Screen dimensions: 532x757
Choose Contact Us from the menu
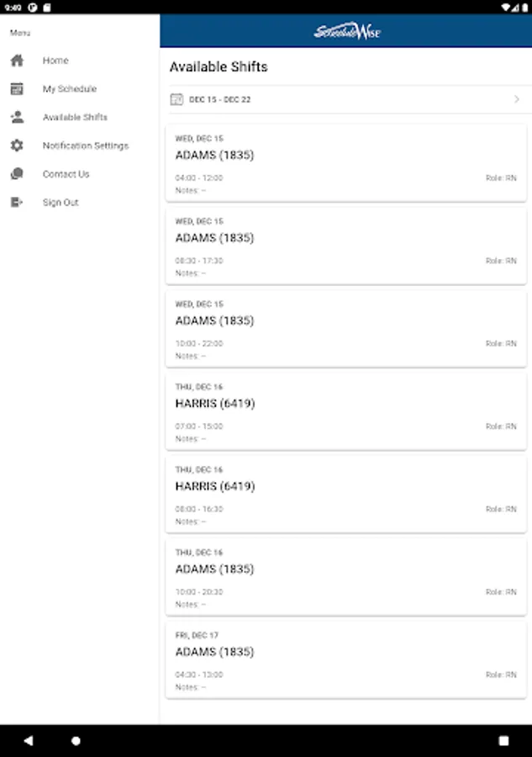coord(66,174)
